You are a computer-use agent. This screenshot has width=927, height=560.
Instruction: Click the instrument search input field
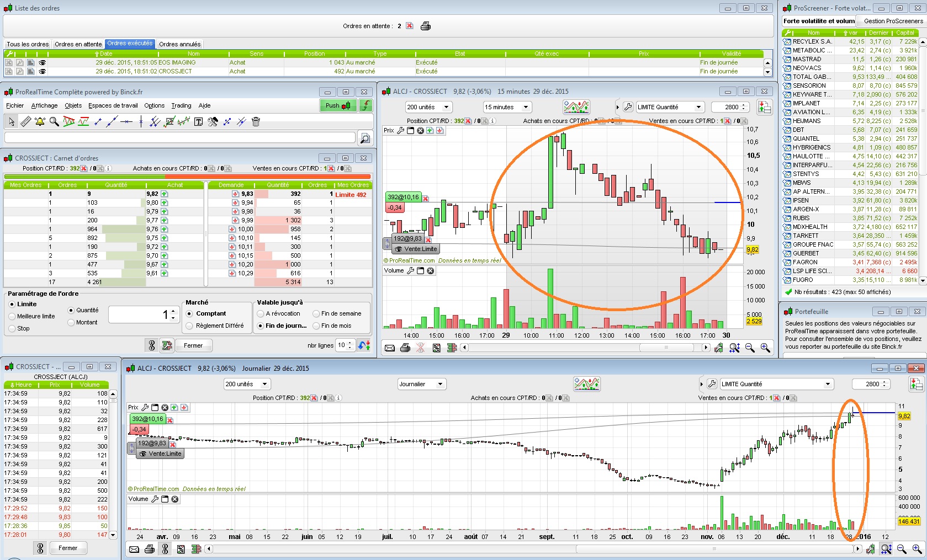(x=180, y=137)
